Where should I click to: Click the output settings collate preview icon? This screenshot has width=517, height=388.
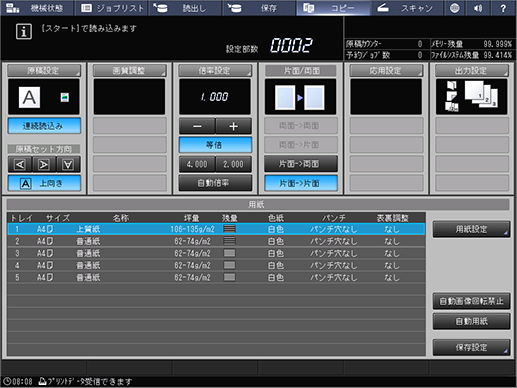point(471,97)
